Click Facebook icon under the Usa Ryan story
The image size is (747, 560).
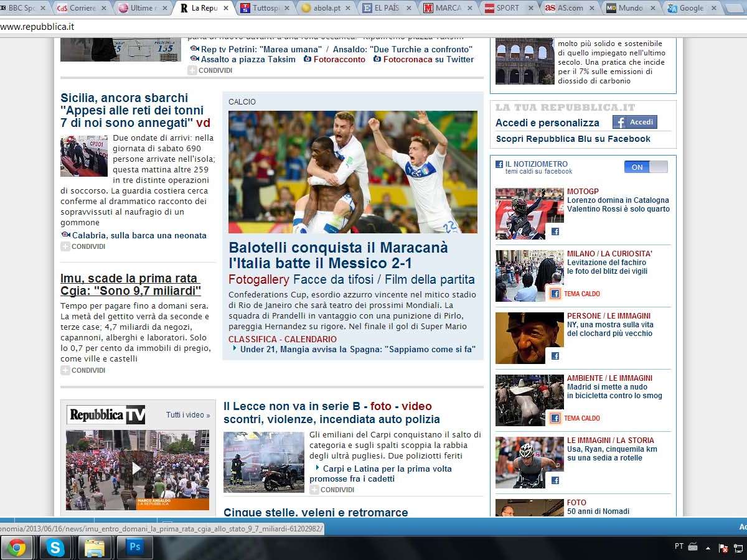[x=555, y=480]
